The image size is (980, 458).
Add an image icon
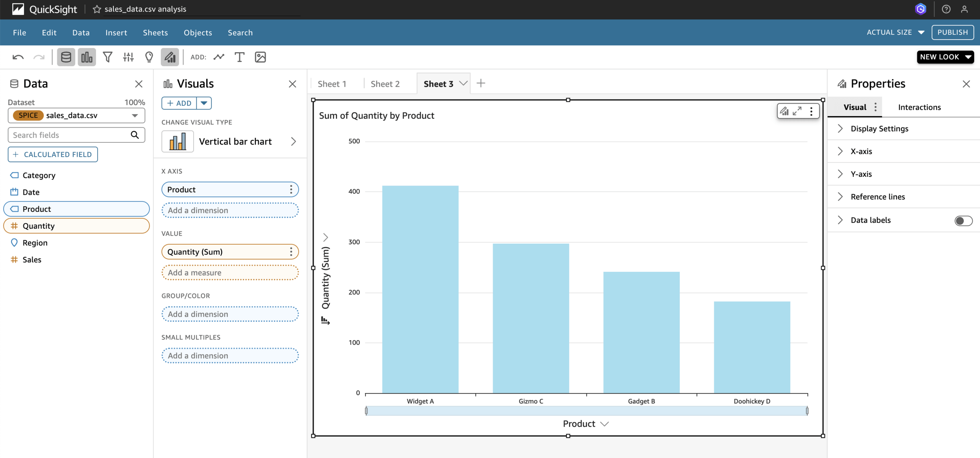click(x=260, y=57)
